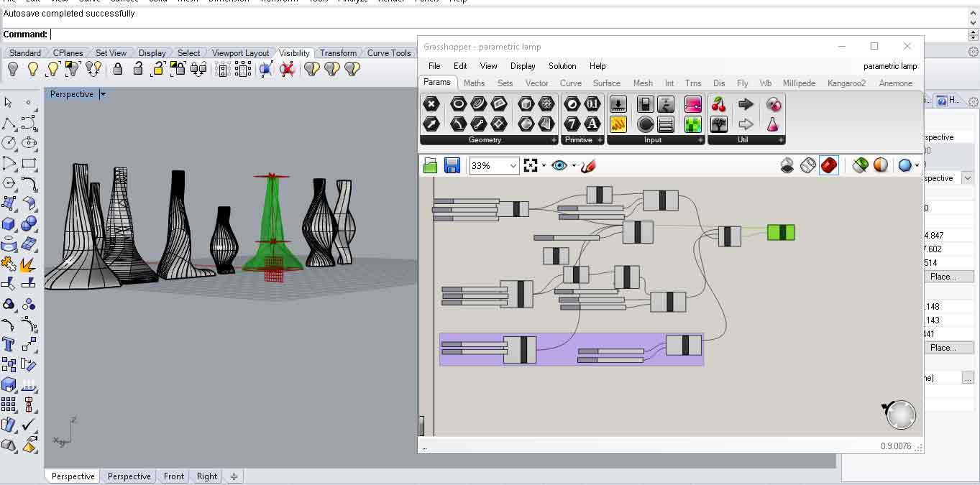Image resolution: width=980 pixels, height=485 pixels.
Task: Click 'parametric lamp' document name label
Action: (x=890, y=66)
